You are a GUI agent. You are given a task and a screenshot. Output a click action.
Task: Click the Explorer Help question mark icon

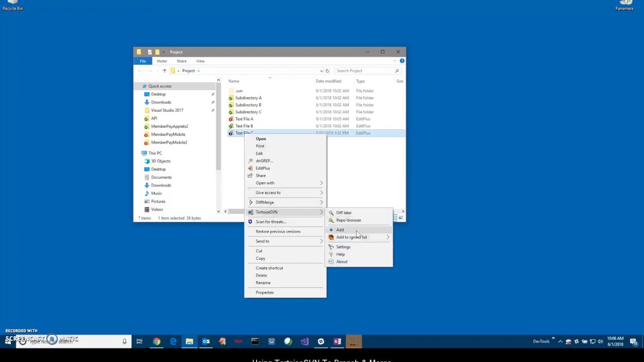(x=402, y=61)
